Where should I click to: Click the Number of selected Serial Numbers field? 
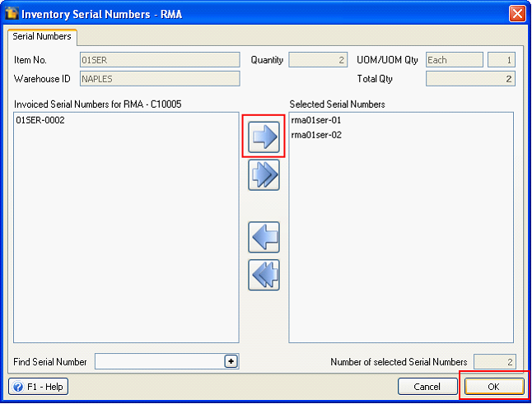(x=495, y=362)
